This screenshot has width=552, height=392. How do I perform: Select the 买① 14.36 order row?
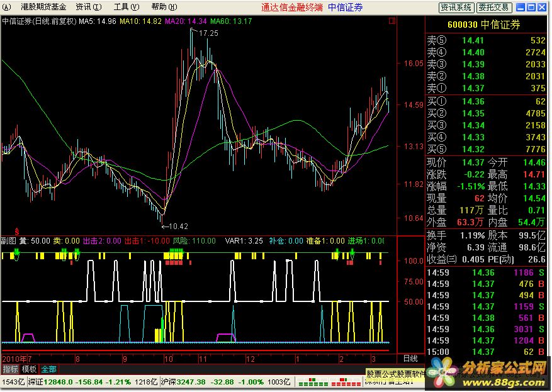(x=486, y=102)
